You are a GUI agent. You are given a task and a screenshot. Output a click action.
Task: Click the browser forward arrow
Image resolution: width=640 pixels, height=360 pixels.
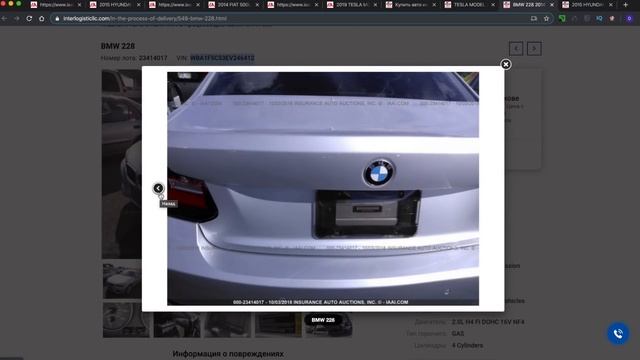[17, 18]
